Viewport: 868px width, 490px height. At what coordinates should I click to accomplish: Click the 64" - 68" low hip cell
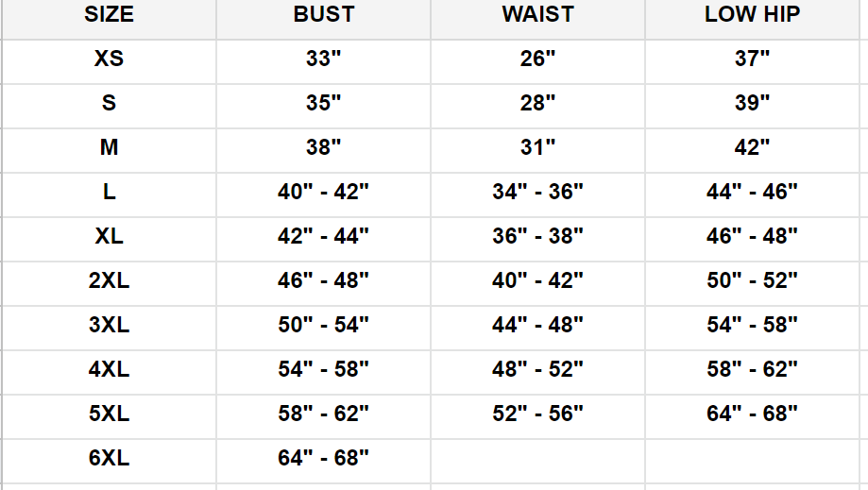[752, 414]
